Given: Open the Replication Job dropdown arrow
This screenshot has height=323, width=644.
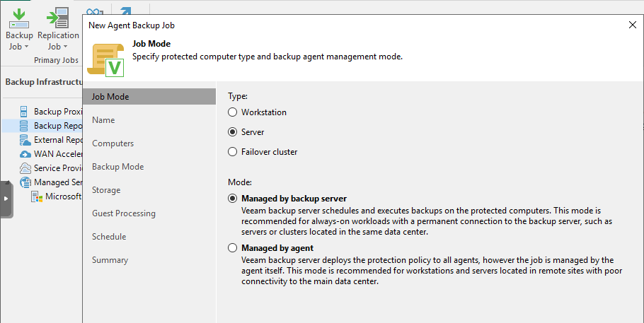Looking at the screenshot, I should point(65,47).
